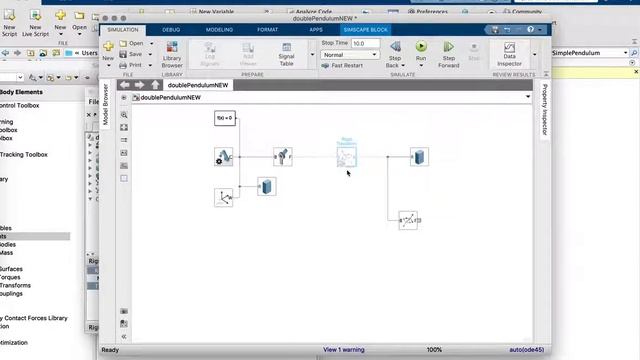640x360 pixels.
Task: Select Contact Forces Library in library tree
Action: pos(35,318)
